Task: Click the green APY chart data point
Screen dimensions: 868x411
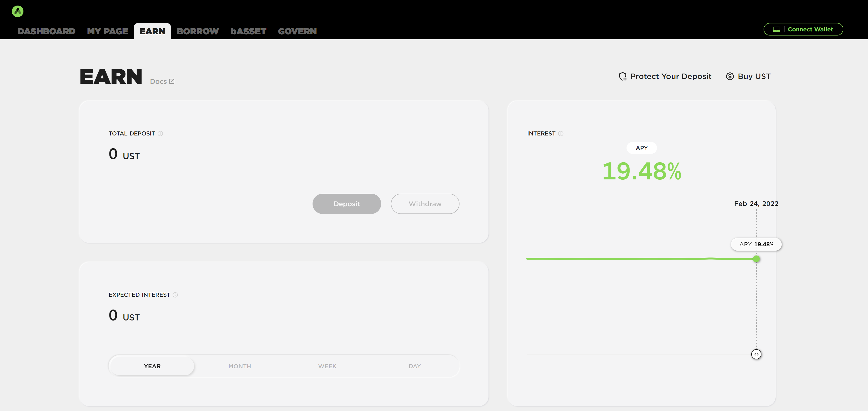Action: coord(756,259)
